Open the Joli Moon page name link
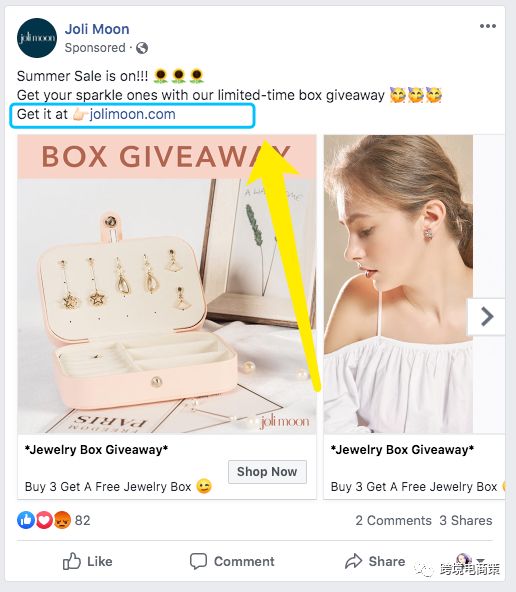 point(97,29)
